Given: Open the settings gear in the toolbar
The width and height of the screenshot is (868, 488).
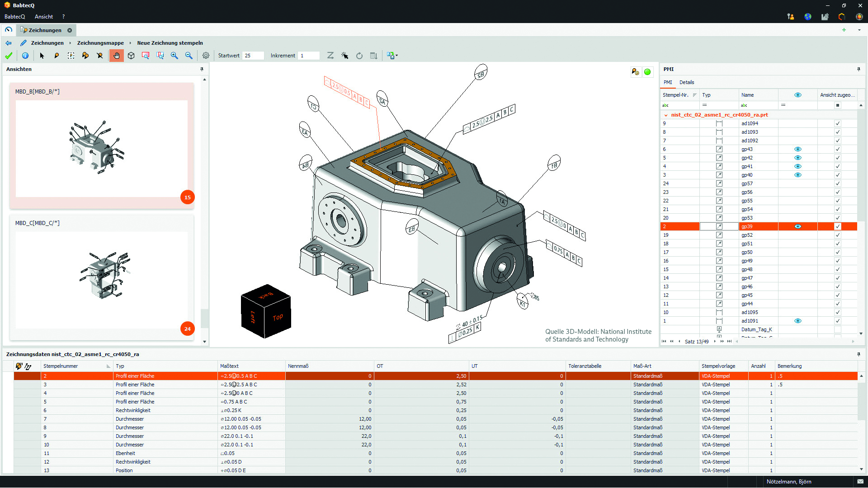Looking at the screenshot, I should pos(206,55).
